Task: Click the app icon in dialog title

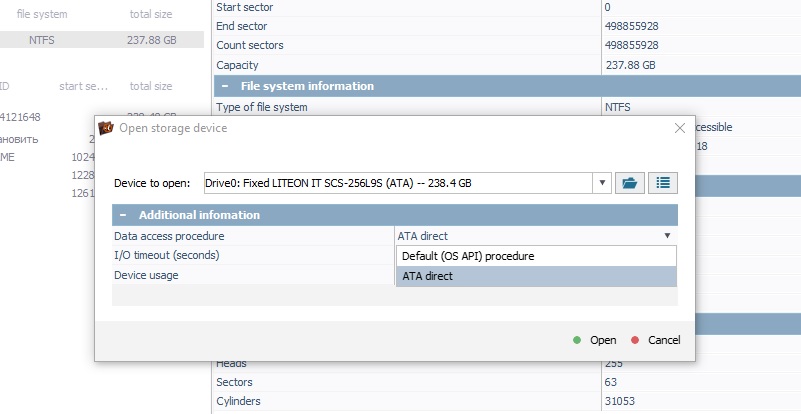Action: pos(106,128)
